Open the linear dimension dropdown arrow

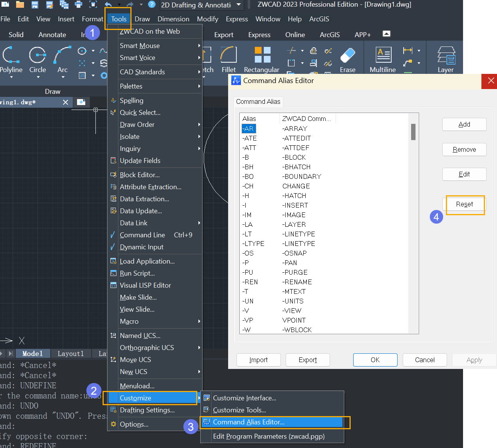coord(419,51)
